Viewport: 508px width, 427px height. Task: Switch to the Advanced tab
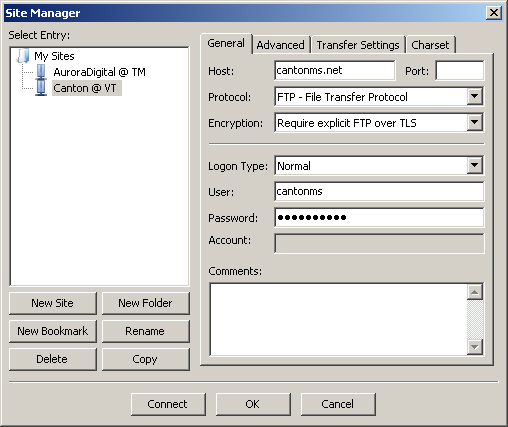point(280,45)
